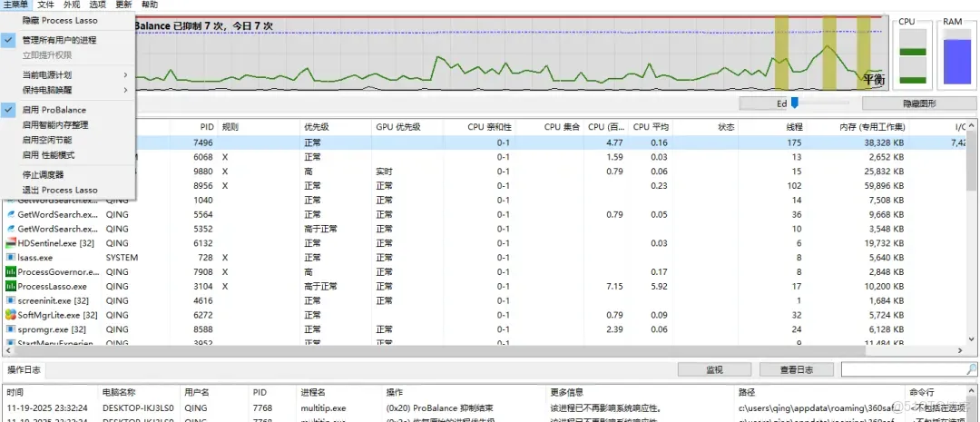Enable 启用智能内存整理 option
The height and width of the screenshot is (422, 980).
(67, 125)
